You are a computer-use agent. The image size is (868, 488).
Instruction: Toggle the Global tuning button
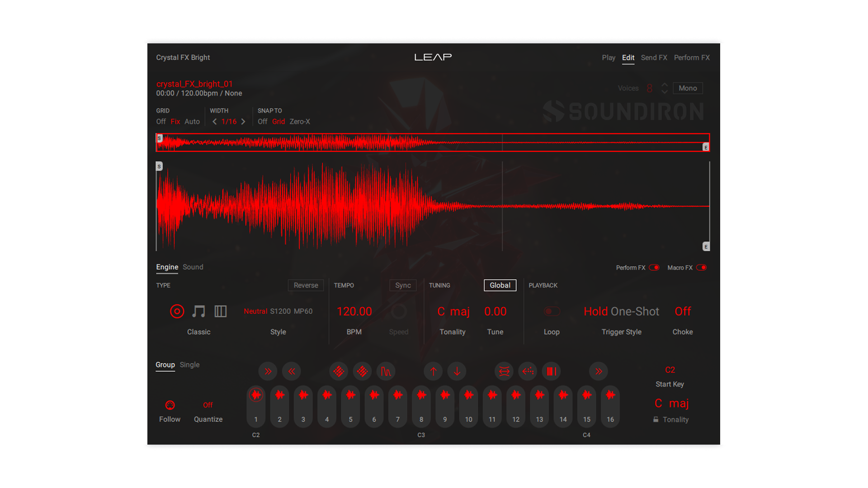500,285
